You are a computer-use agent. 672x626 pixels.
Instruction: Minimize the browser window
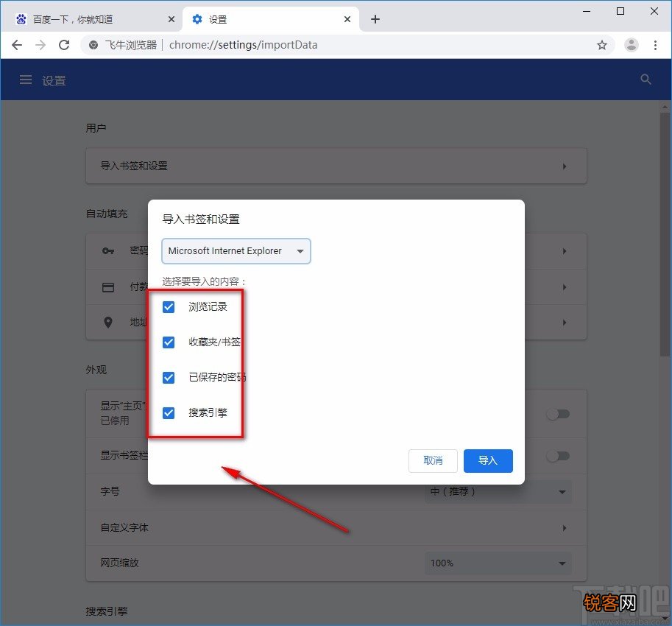click(x=587, y=11)
